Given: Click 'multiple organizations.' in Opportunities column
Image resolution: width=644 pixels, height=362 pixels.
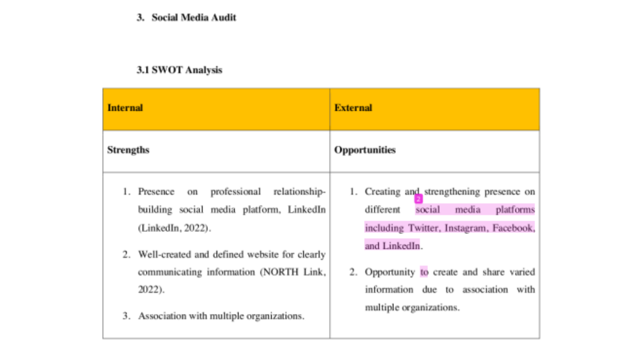Looking at the screenshot, I should click(x=412, y=307).
